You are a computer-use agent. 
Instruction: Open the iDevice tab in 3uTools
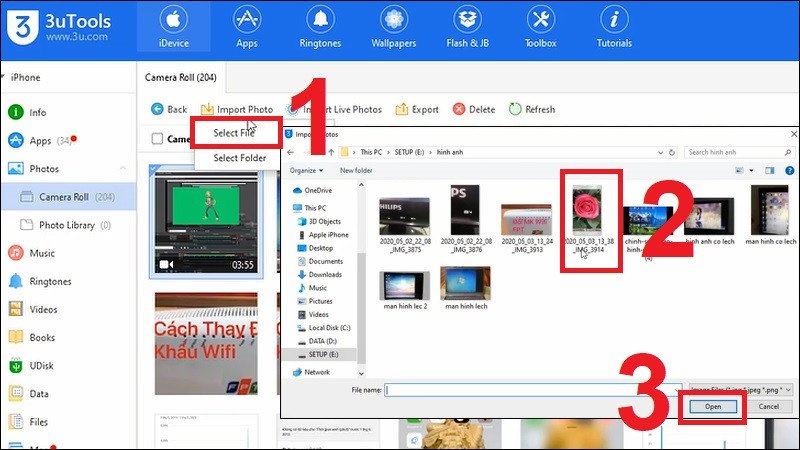[173, 27]
